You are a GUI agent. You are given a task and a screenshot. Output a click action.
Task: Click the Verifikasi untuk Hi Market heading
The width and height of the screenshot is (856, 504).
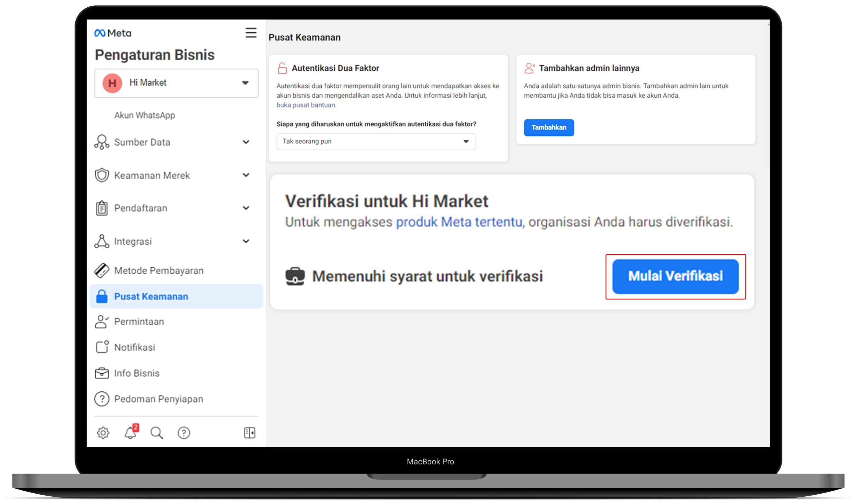tap(386, 201)
